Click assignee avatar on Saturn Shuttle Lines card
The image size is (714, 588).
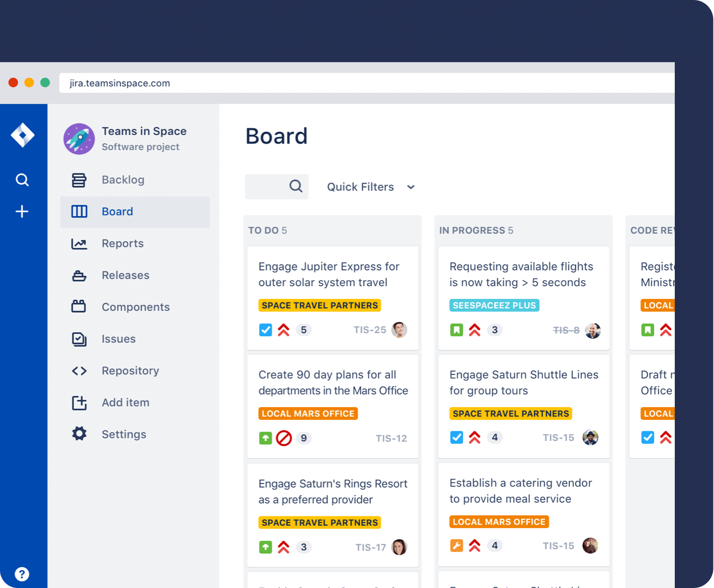[590, 437]
